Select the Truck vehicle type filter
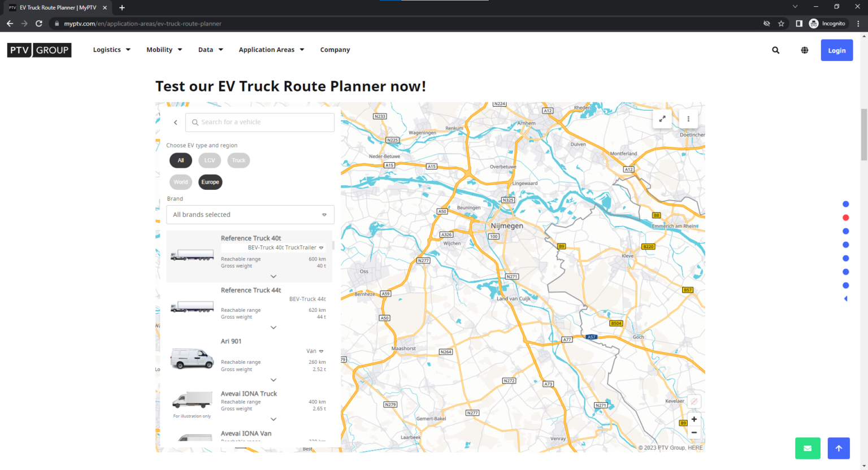868x470 pixels. tap(238, 160)
